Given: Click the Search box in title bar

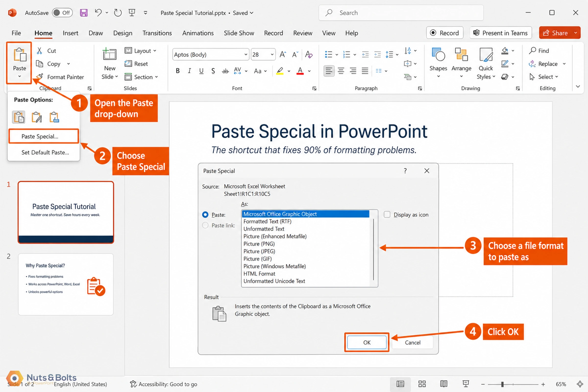Looking at the screenshot, I should pyautogui.click(x=401, y=13).
